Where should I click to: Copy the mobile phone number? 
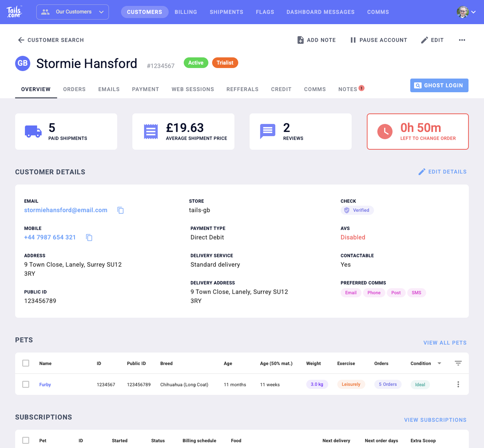[89, 238]
